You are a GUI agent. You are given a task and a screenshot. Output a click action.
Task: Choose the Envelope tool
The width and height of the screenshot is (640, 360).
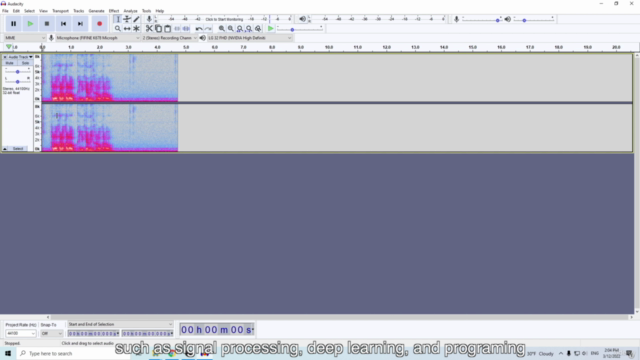127,19
